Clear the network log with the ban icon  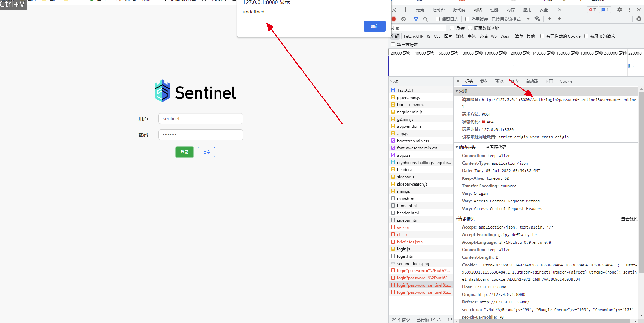[404, 19]
